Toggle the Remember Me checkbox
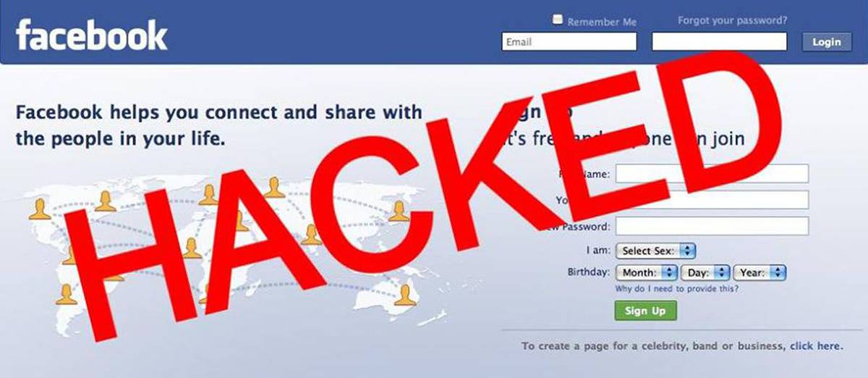 558,20
